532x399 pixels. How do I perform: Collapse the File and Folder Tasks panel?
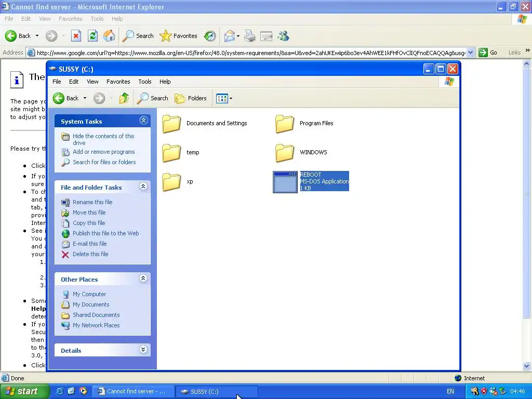(x=143, y=187)
